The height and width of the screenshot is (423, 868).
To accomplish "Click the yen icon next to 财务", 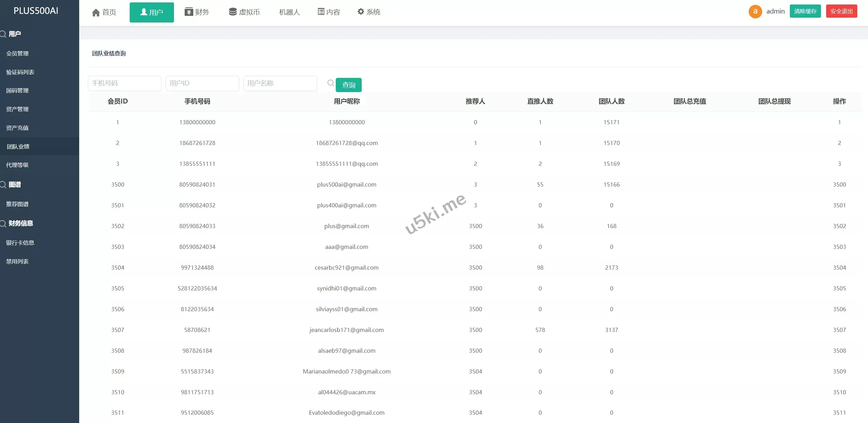I will tap(188, 12).
